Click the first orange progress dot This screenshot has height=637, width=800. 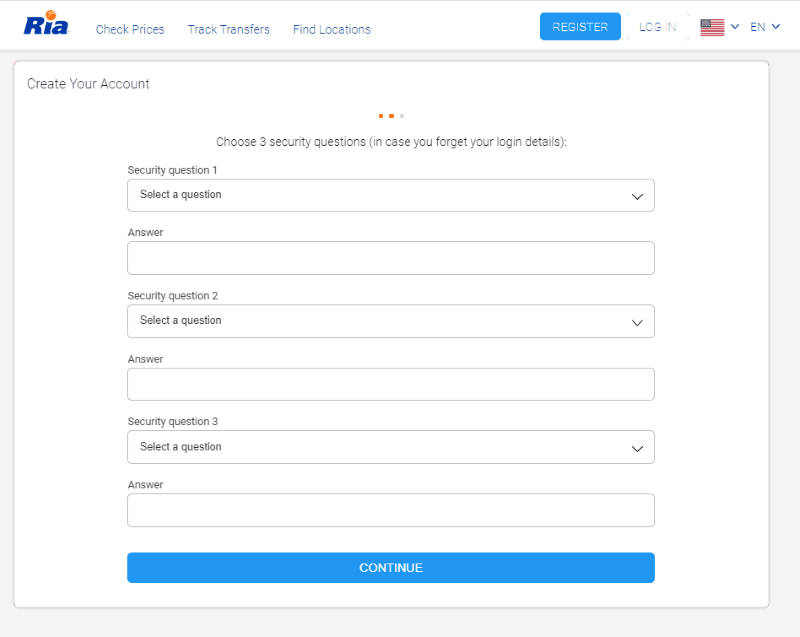(x=381, y=116)
